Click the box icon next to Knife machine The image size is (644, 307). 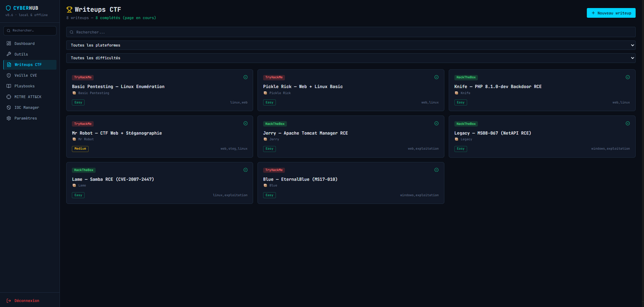457,94
